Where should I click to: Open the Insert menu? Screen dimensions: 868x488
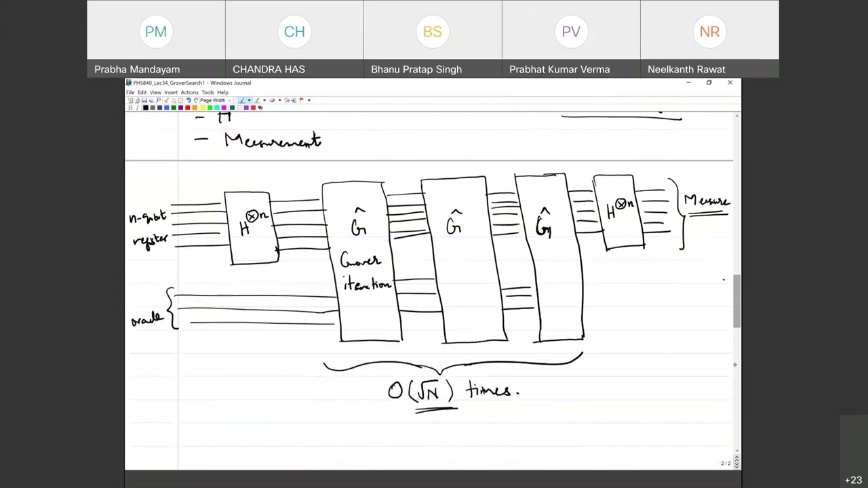pos(171,92)
